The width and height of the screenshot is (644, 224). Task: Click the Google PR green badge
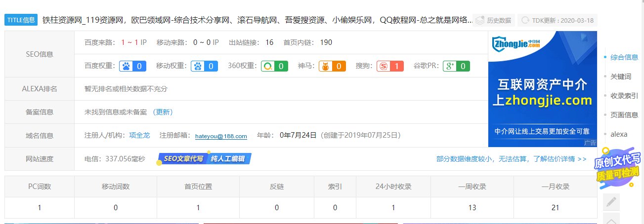pyautogui.click(x=456, y=66)
